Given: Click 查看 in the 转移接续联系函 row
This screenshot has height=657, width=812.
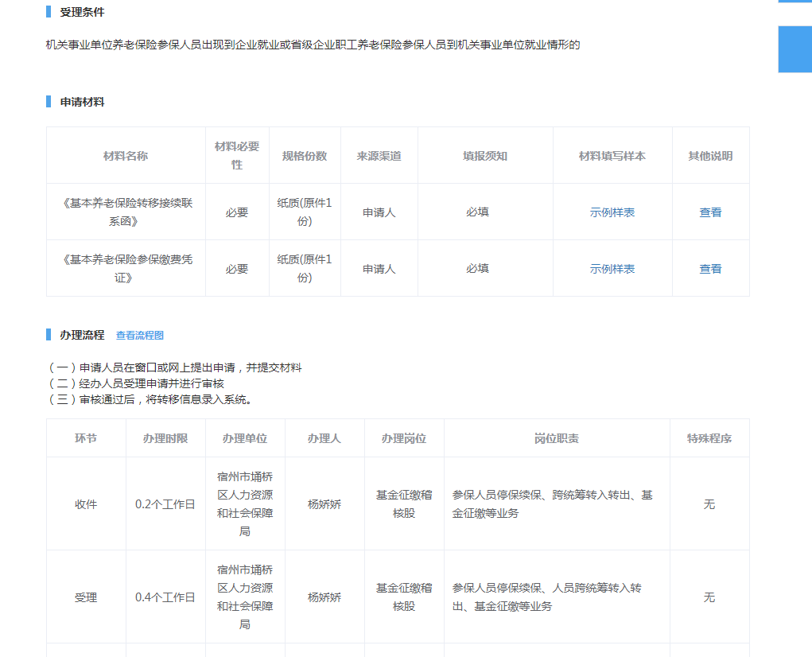Looking at the screenshot, I should [x=710, y=212].
